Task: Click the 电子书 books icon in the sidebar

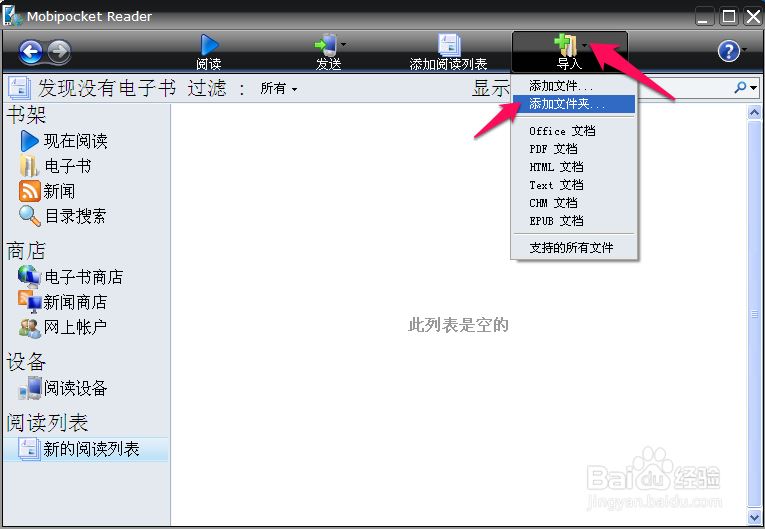Action: click(x=29, y=166)
